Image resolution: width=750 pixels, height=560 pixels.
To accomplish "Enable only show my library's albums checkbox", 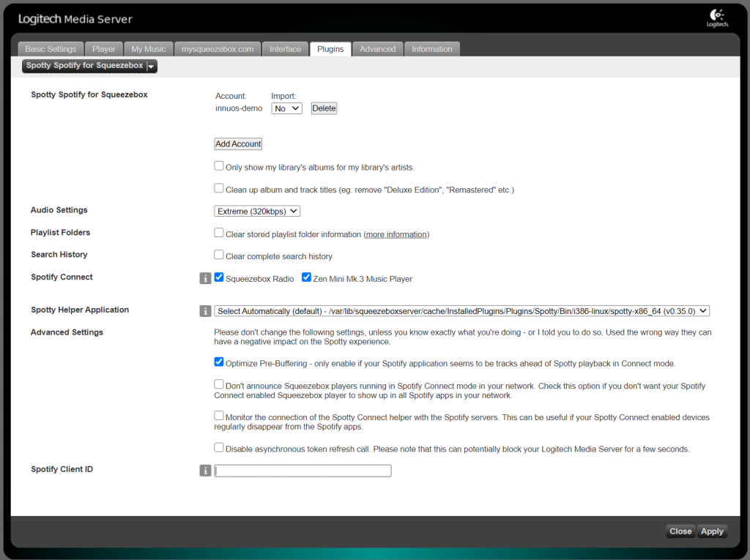I will (218, 166).
